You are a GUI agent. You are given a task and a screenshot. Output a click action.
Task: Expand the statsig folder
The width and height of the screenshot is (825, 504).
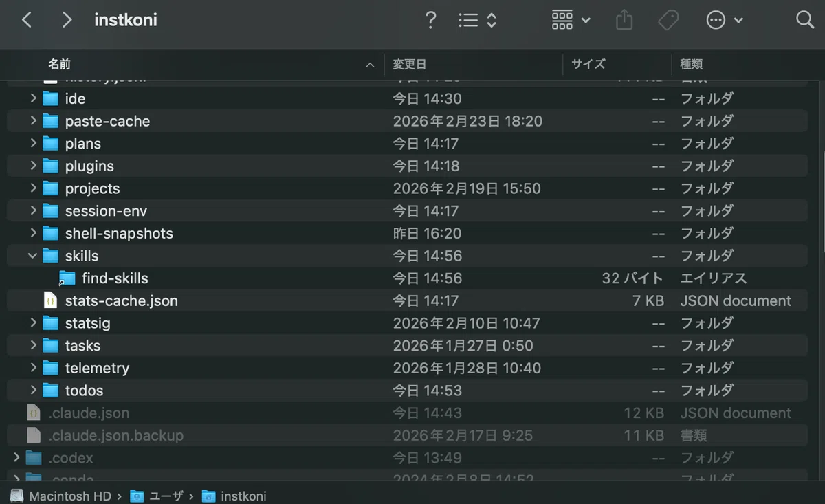[33, 322]
